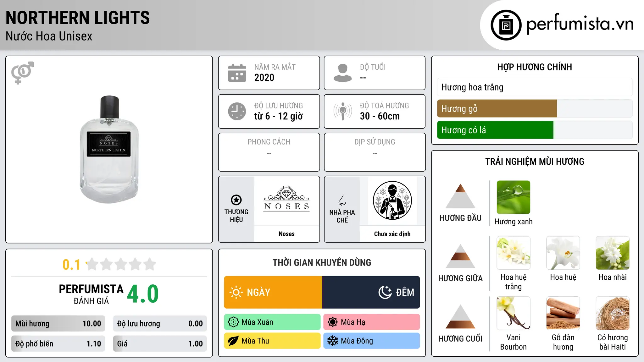Open the Hoa huệ note thumbnail
Viewport: 644px width, 362px height.
tap(563, 253)
